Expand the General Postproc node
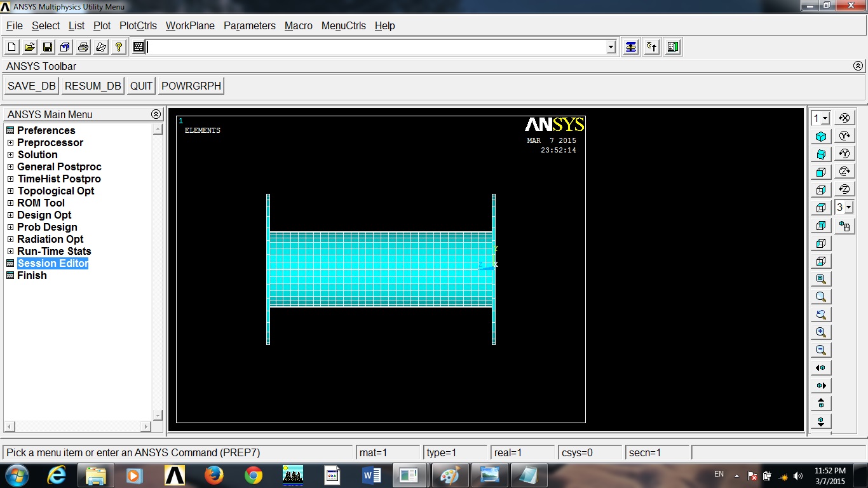 11,167
